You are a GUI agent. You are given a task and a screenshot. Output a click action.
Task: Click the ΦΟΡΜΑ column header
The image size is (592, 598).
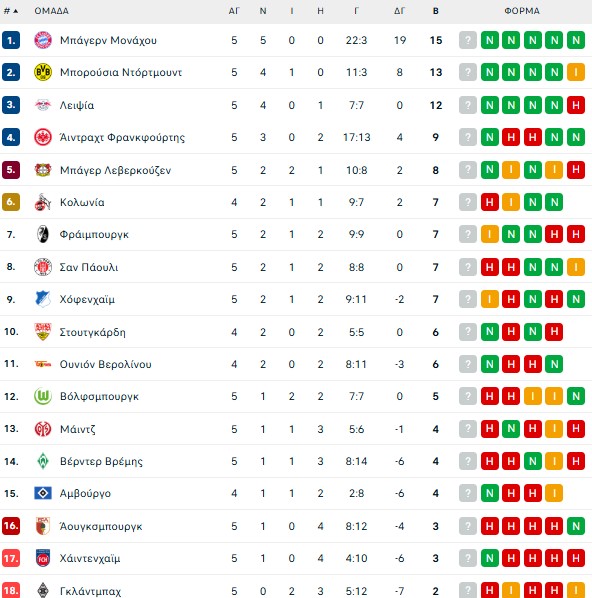[522, 11]
